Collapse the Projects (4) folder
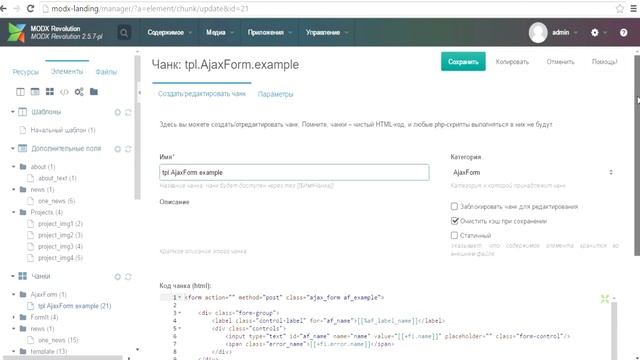This screenshot has height=360, width=640. tap(13, 212)
